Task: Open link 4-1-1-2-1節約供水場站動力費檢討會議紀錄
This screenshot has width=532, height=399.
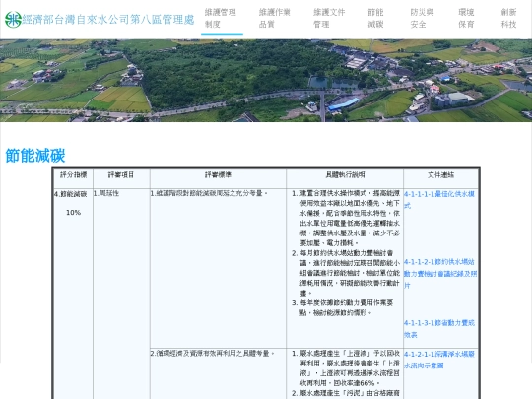Action: (440, 274)
